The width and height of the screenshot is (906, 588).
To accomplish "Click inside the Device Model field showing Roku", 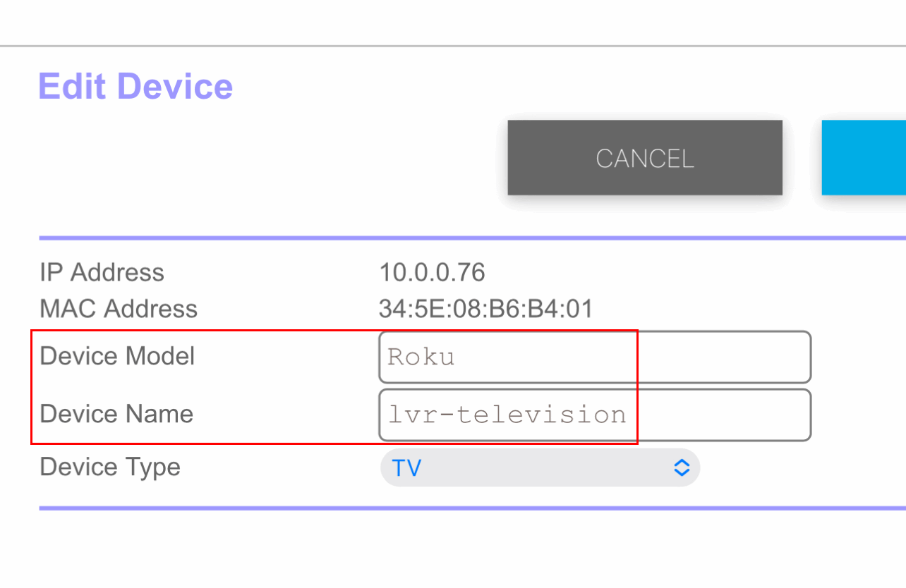I will 595,357.
